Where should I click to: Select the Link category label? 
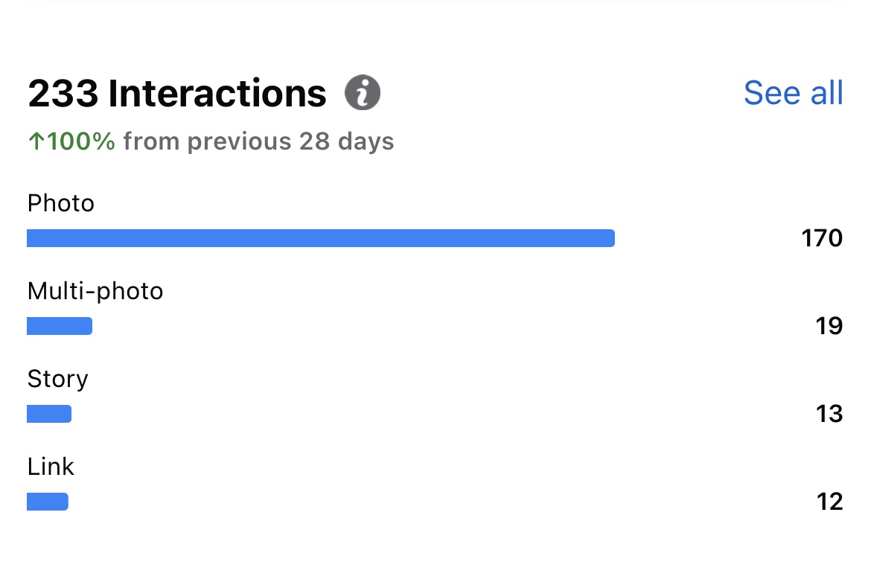point(51,467)
